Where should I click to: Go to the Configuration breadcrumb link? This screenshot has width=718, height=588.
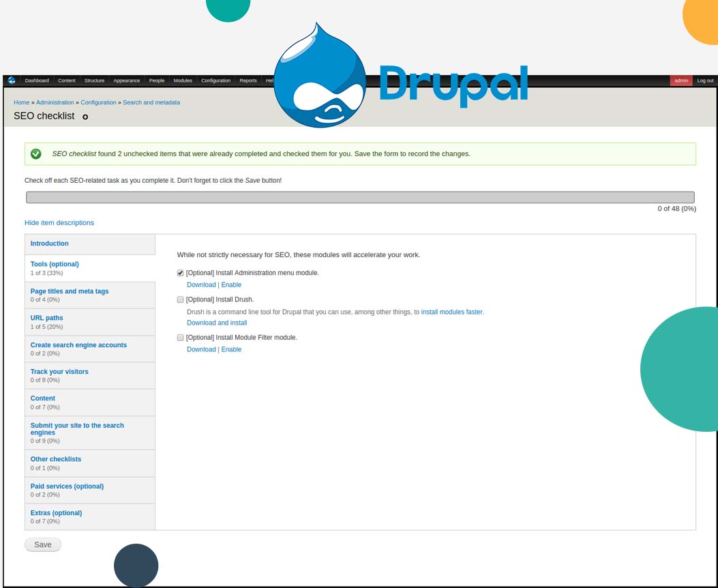point(98,102)
